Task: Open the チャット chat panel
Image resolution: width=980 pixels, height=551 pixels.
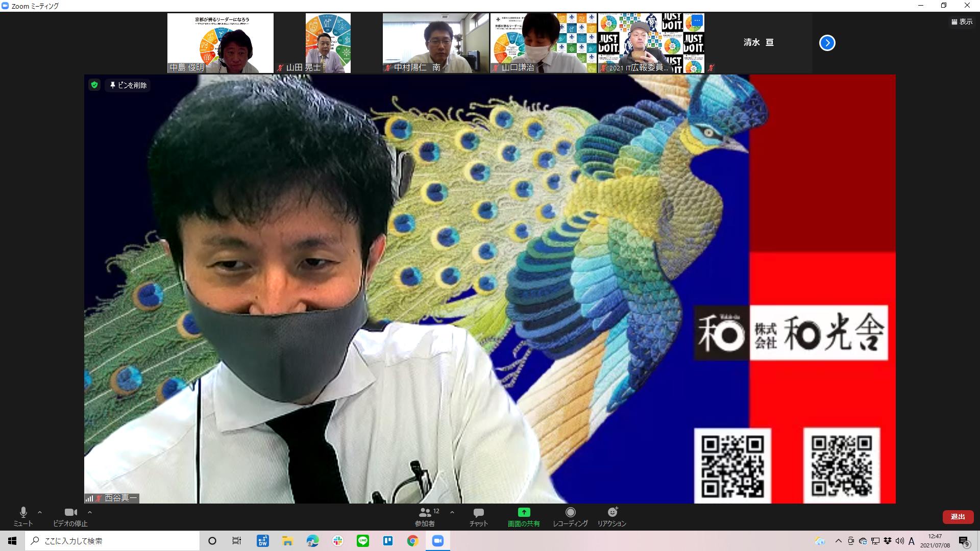Action: click(479, 516)
